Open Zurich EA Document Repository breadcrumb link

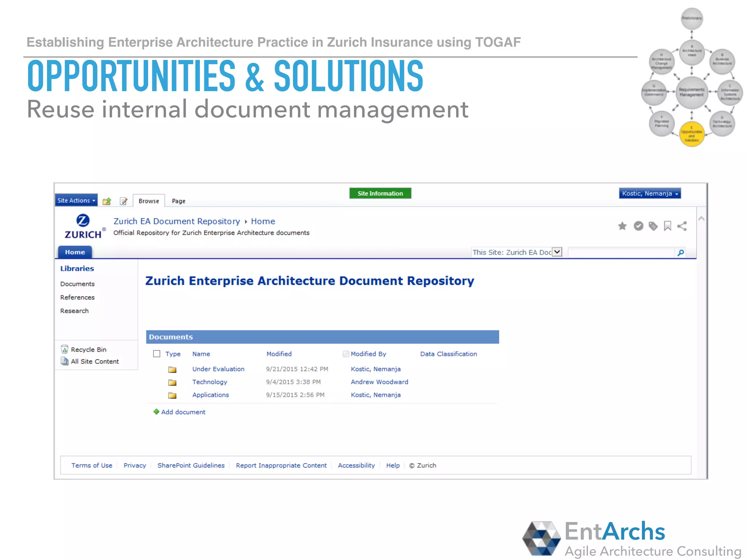pos(177,221)
